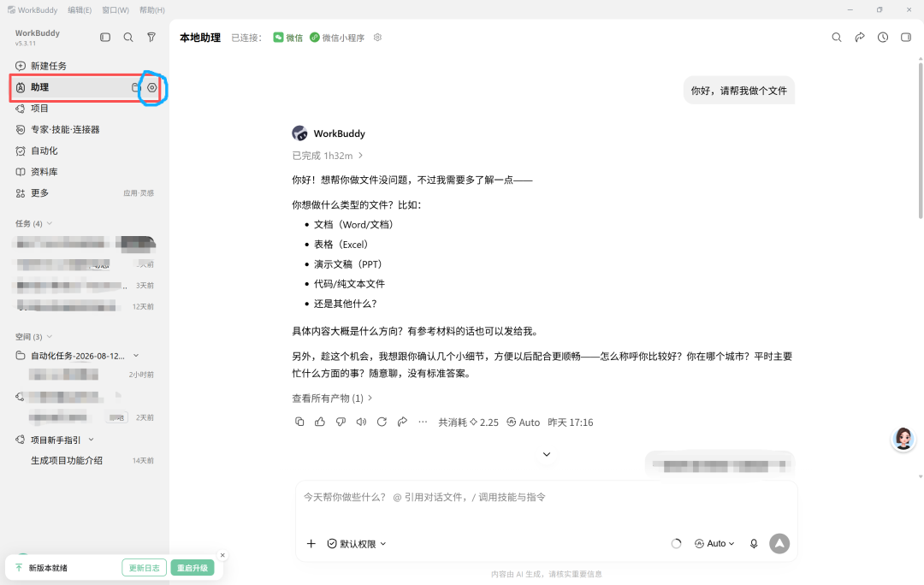
Task: Copy the WorkBuddy reply with the copy icon
Action: pos(299,422)
